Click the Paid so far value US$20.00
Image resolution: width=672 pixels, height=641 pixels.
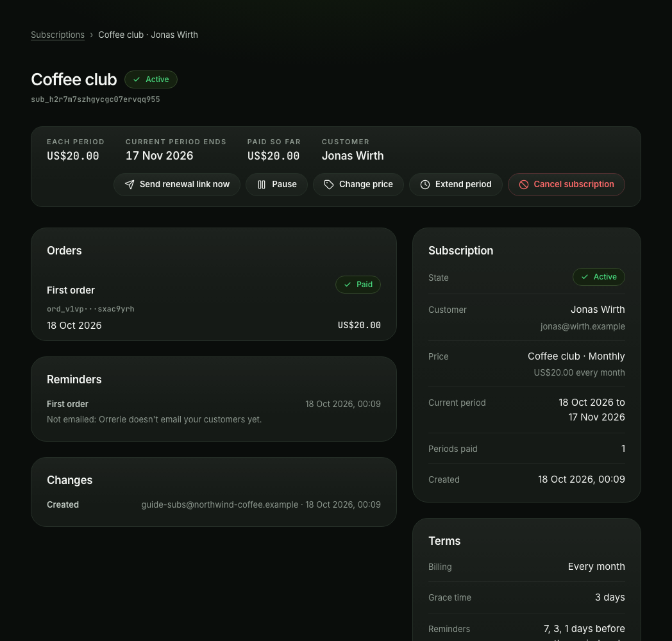click(273, 156)
